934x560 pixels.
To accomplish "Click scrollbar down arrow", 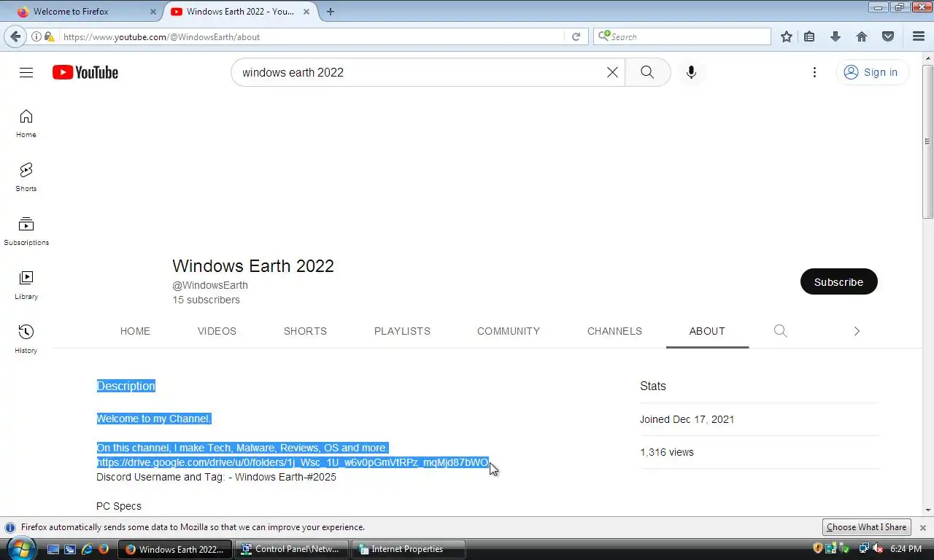I will pos(927,510).
